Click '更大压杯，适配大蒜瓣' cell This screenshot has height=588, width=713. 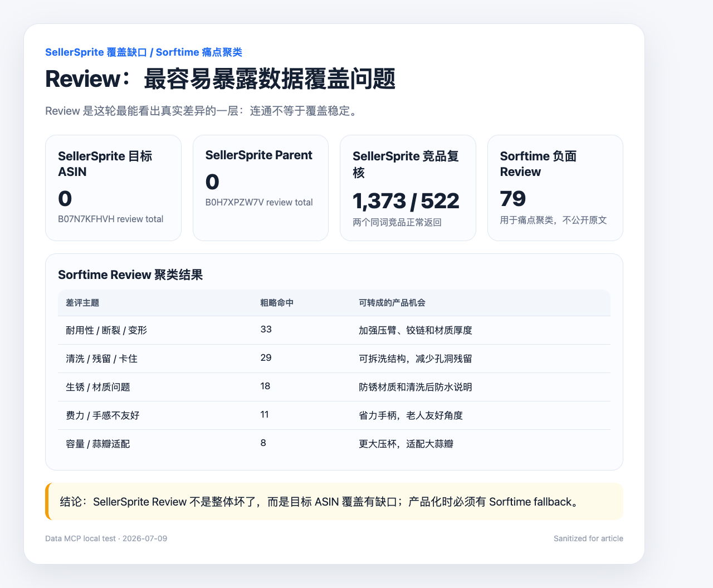pyautogui.click(x=406, y=444)
